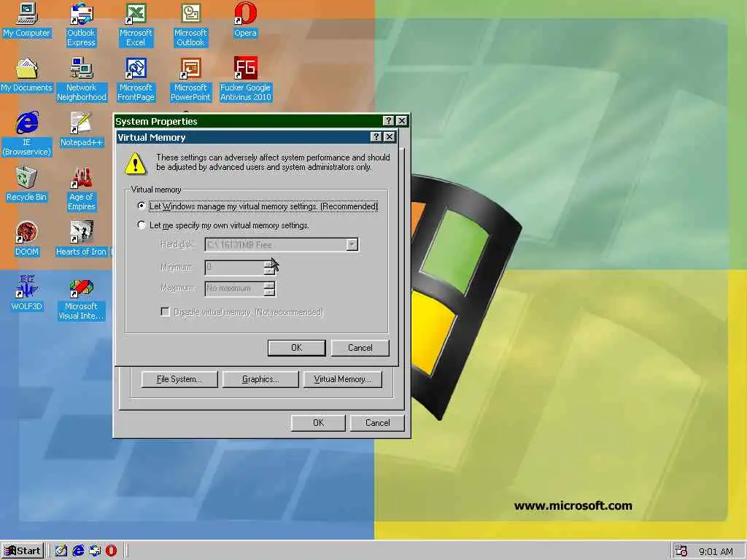747x560 pixels.
Task: Launch Internet Explorer from quick launch bar
Action: [x=78, y=551]
